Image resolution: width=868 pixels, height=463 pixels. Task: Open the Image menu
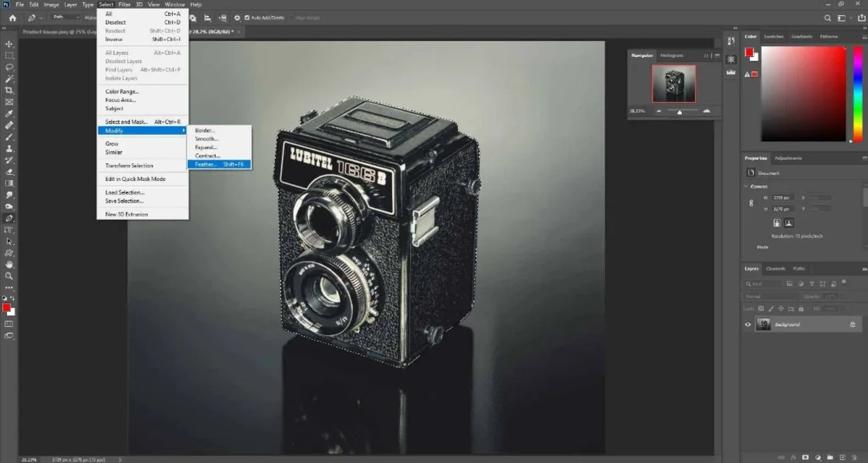[x=51, y=4]
